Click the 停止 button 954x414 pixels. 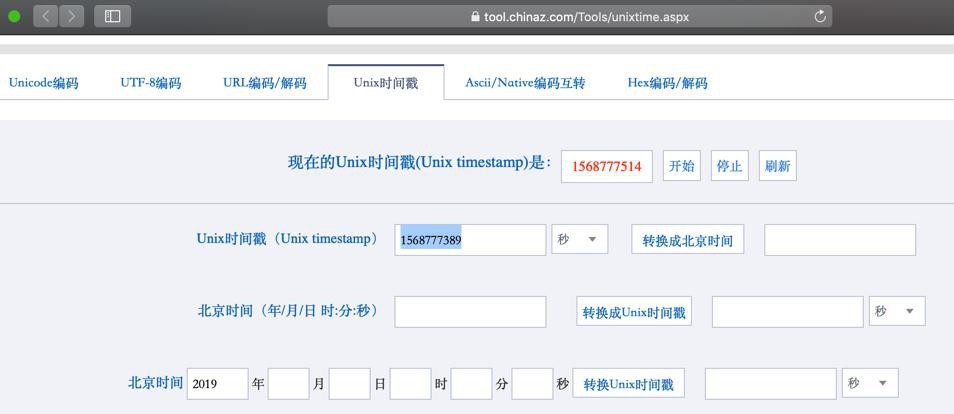[x=729, y=166]
